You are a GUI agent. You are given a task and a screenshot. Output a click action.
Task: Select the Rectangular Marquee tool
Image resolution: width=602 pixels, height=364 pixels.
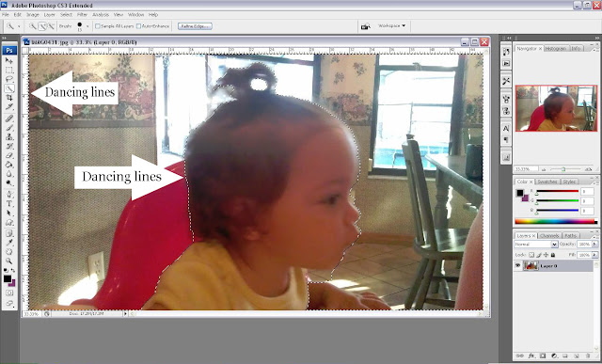(x=9, y=70)
